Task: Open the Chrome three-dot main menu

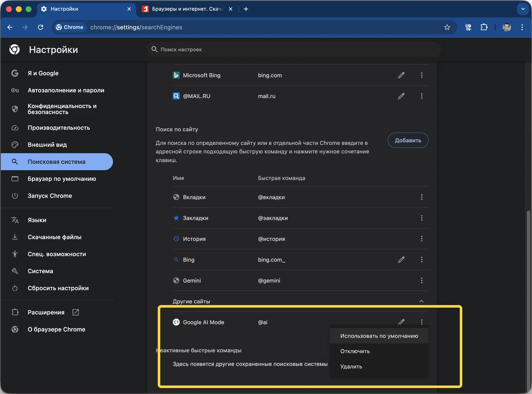Action: 522,27
